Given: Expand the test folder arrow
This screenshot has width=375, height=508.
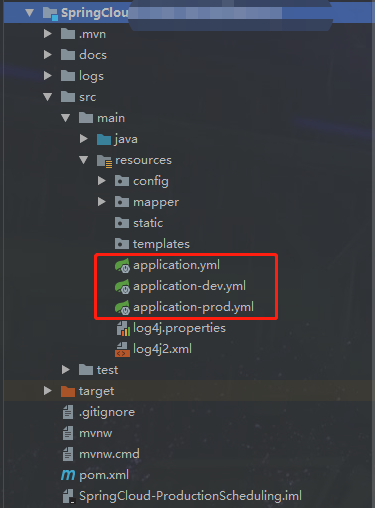Looking at the screenshot, I should pyautogui.click(x=66, y=370).
